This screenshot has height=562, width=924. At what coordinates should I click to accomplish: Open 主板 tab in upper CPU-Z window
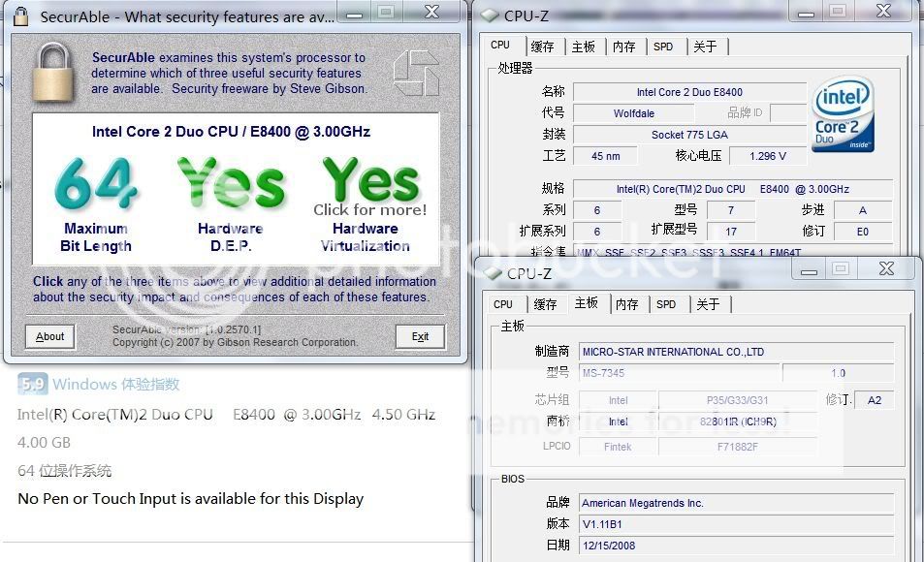584,47
